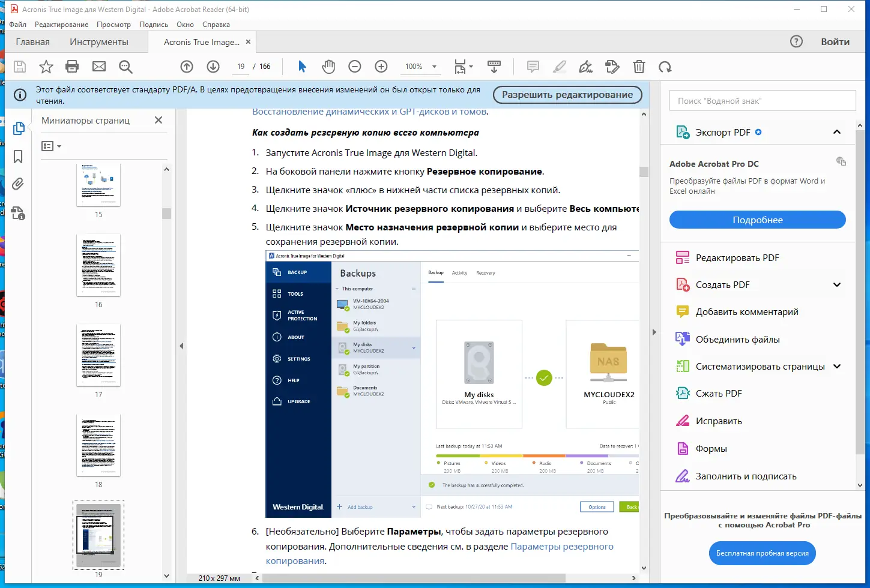Image resolution: width=870 pixels, height=588 pixels.
Task: Open the Help question mark icon
Action: [x=796, y=41]
